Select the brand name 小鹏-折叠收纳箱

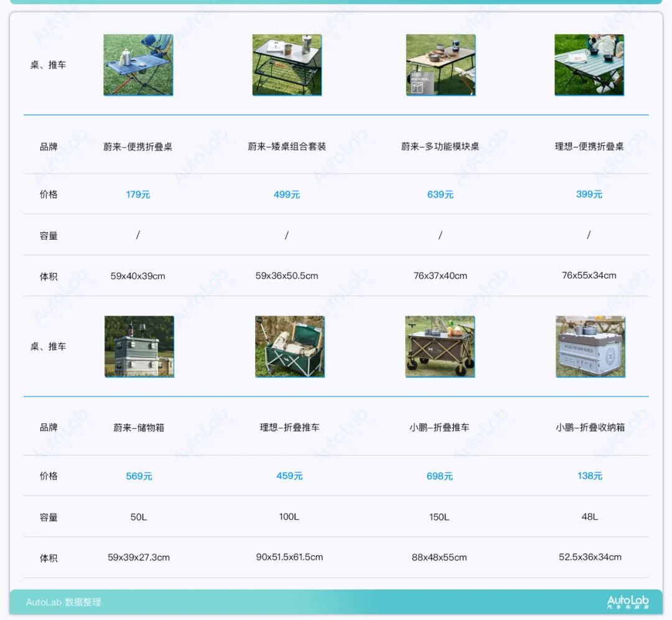[x=590, y=428]
